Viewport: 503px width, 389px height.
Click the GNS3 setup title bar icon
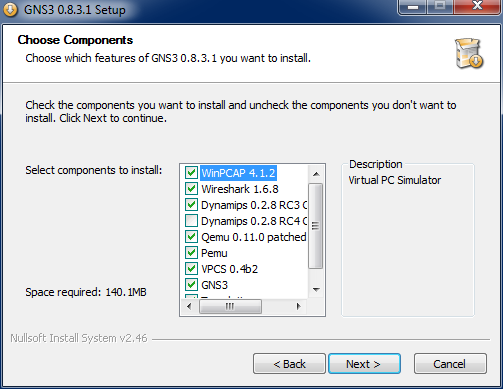[x=10, y=10]
